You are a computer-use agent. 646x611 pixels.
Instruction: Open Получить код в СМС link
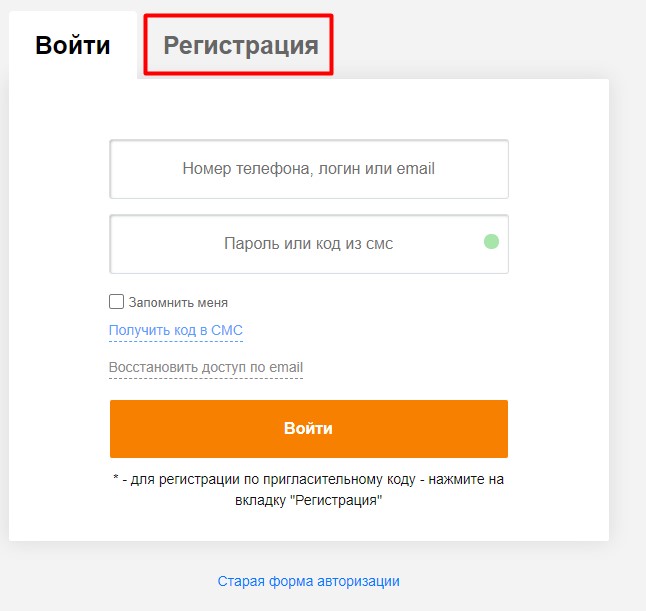[x=175, y=330]
